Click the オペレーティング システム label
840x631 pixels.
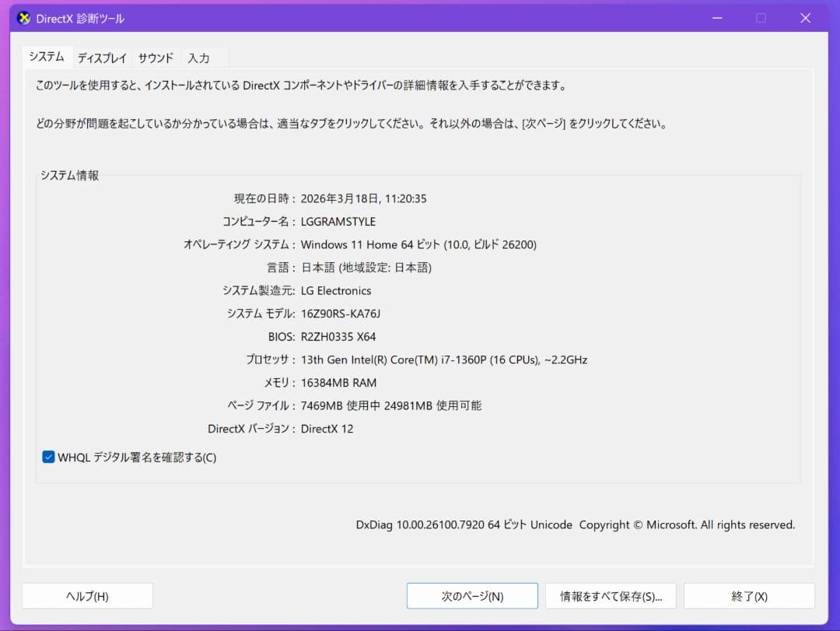coord(240,244)
